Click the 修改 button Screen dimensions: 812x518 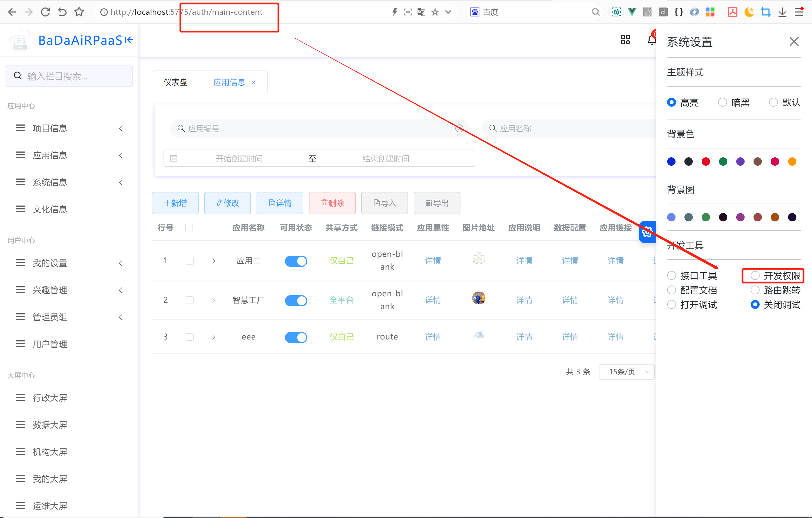pyautogui.click(x=228, y=203)
